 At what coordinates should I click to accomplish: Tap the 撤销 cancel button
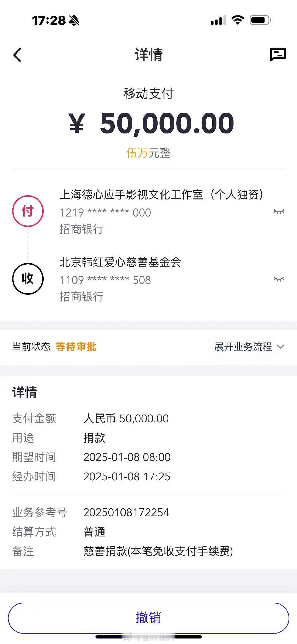[x=148, y=618]
